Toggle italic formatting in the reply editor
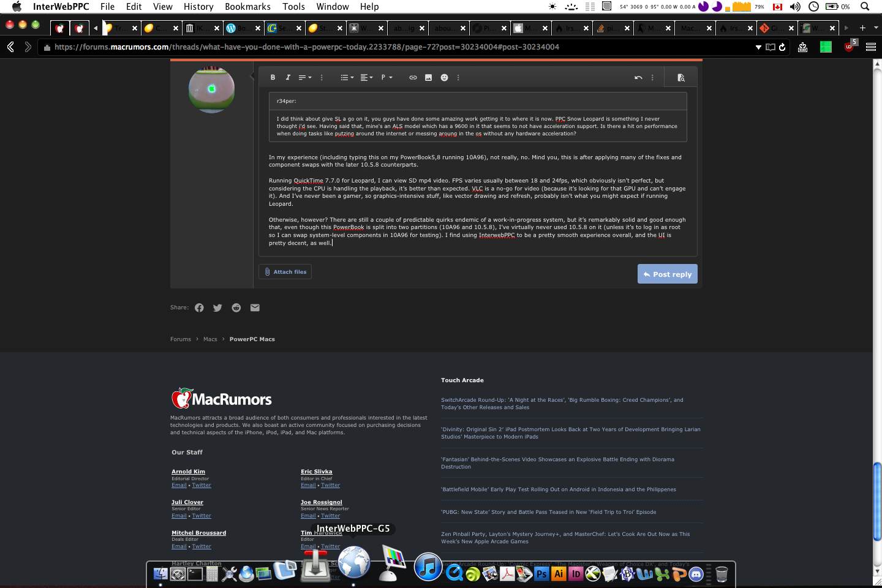 287,78
